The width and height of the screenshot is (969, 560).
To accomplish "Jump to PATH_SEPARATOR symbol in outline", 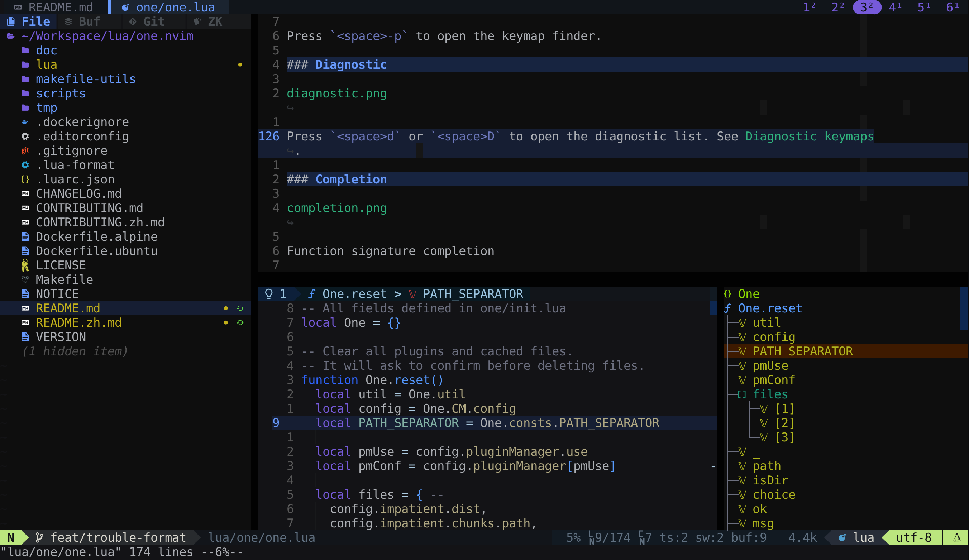I will pyautogui.click(x=802, y=351).
